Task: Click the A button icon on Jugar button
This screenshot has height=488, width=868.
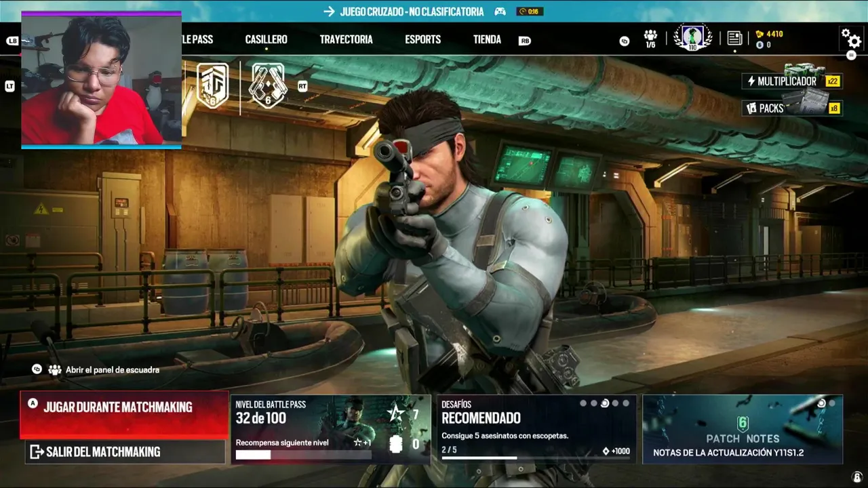Action: (32, 403)
